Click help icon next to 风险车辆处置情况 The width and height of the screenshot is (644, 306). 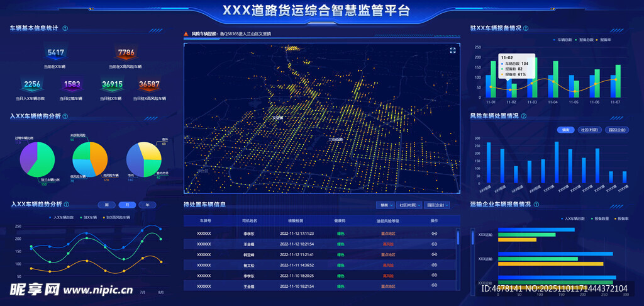[x=524, y=116]
